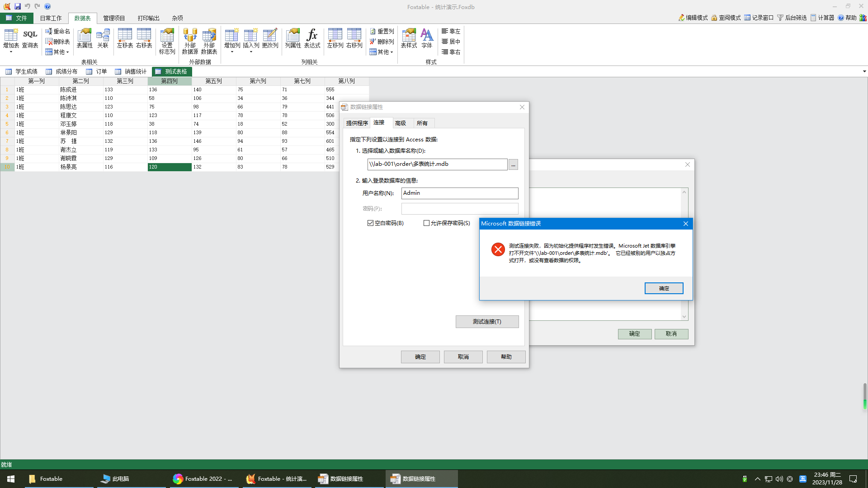Click the 增加表 (Add Table) icon

pos(11,38)
